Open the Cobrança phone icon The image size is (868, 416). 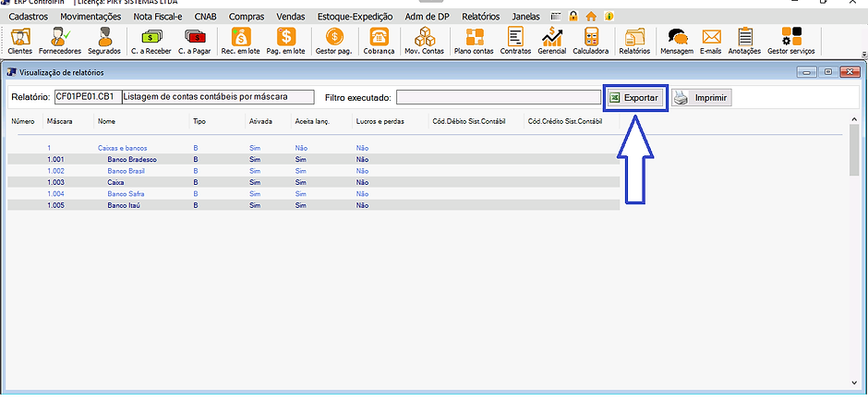pyautogui.click(x=380, y=42)
